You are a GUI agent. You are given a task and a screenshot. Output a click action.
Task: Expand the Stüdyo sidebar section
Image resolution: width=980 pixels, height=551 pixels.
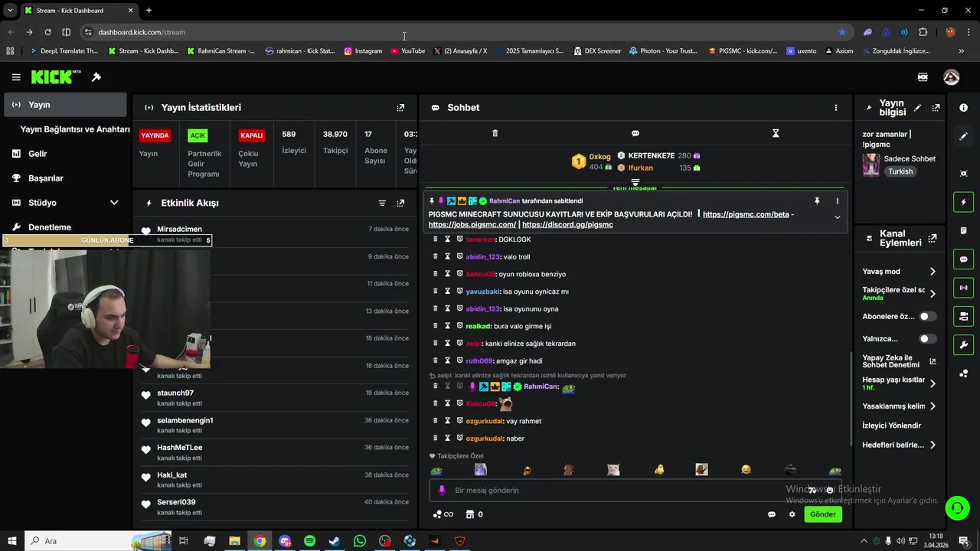click(x=114, y=203)
